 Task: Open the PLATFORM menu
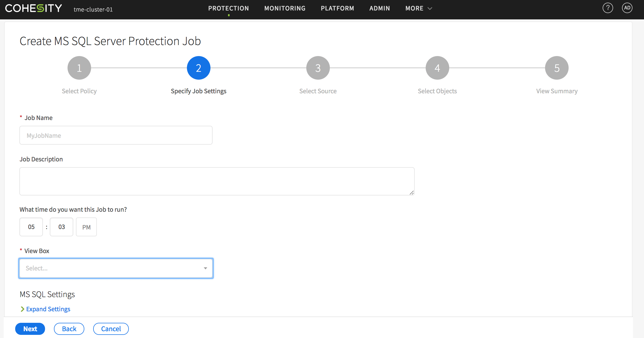(x=337, y=8)
